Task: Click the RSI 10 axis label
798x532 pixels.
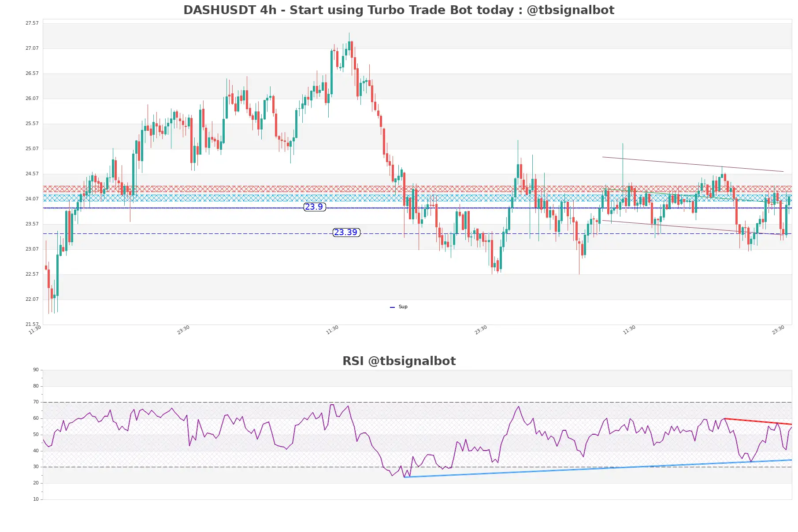Action: 36,499
